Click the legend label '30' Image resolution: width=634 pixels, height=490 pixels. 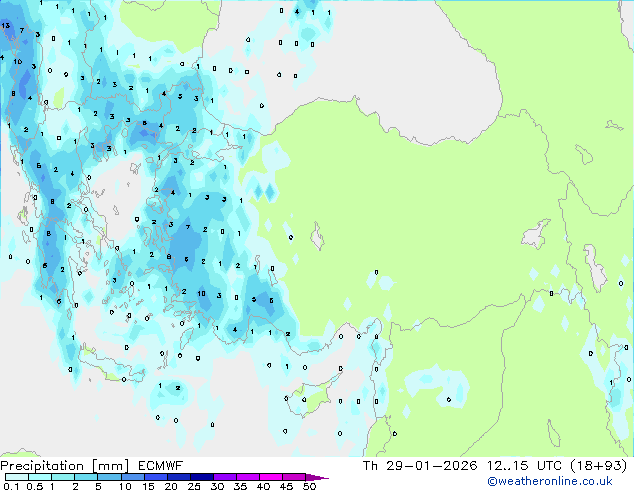[x=217, y=486]
